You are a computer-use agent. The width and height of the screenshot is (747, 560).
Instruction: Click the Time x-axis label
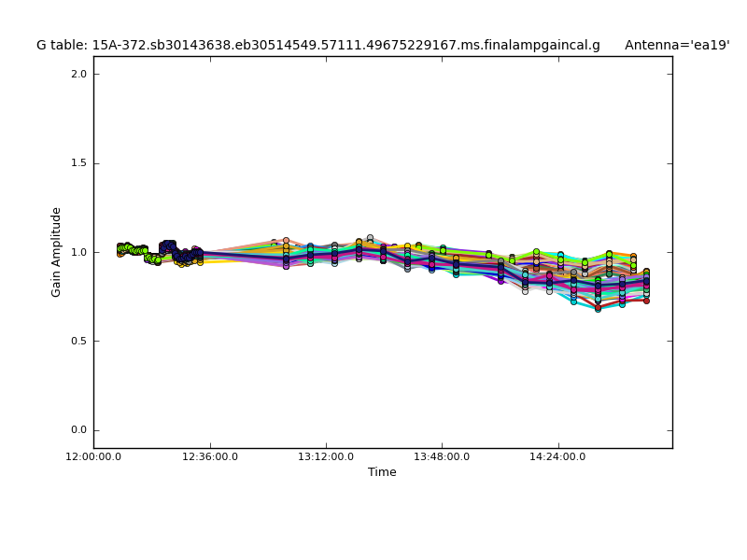point(382,472)
